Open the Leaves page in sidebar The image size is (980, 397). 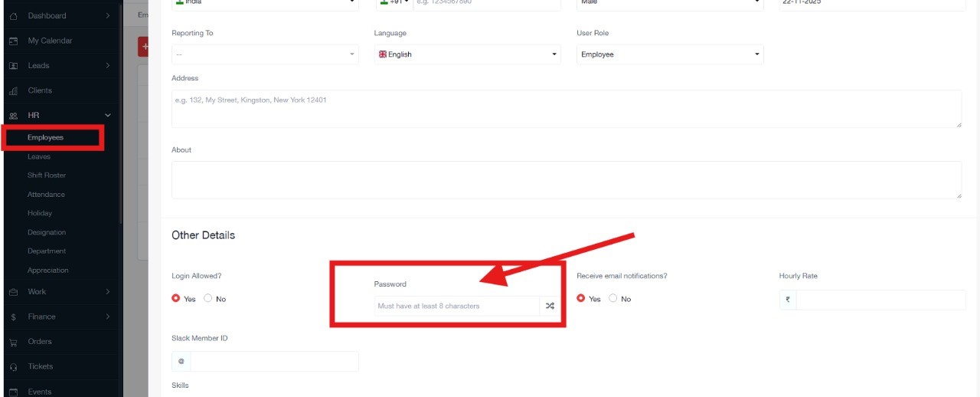(39, 156)
